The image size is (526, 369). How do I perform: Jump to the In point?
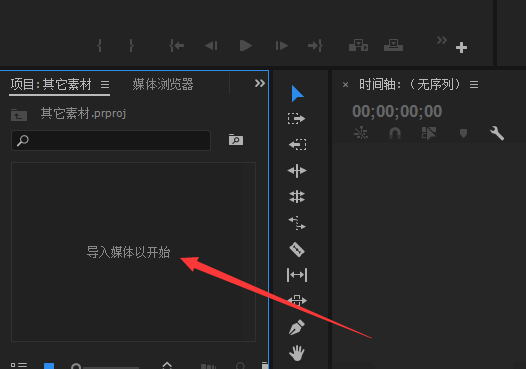(x=176, y=45)
